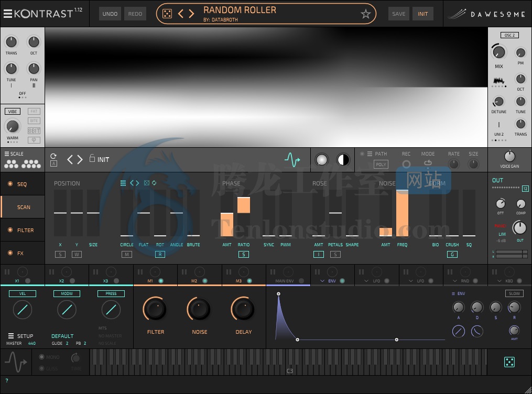Click the dice randomizer in bottom right corner
The image size is (532, 394).
pyautogui.click(x=509, y=362)
